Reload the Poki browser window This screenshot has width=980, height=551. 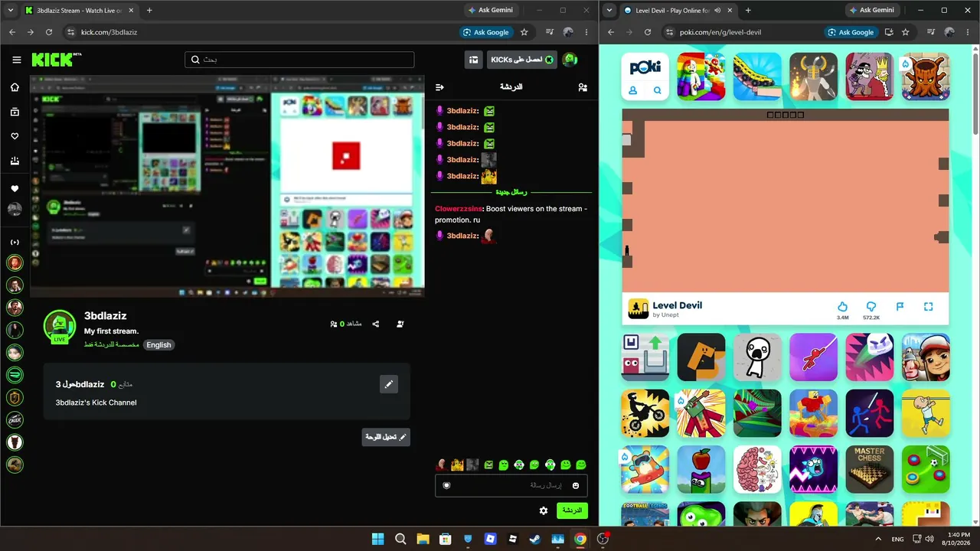(648, 32)
